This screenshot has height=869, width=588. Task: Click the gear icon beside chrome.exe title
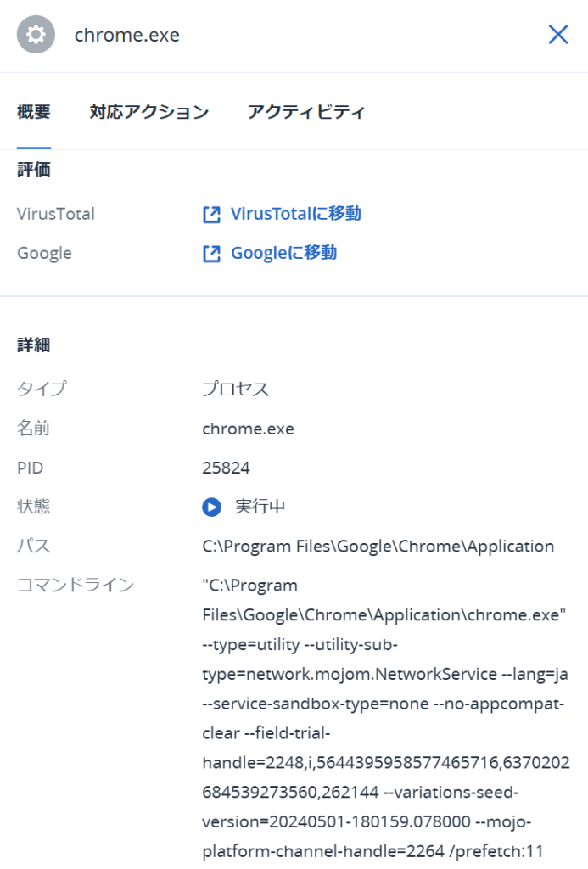coord(36,35)
